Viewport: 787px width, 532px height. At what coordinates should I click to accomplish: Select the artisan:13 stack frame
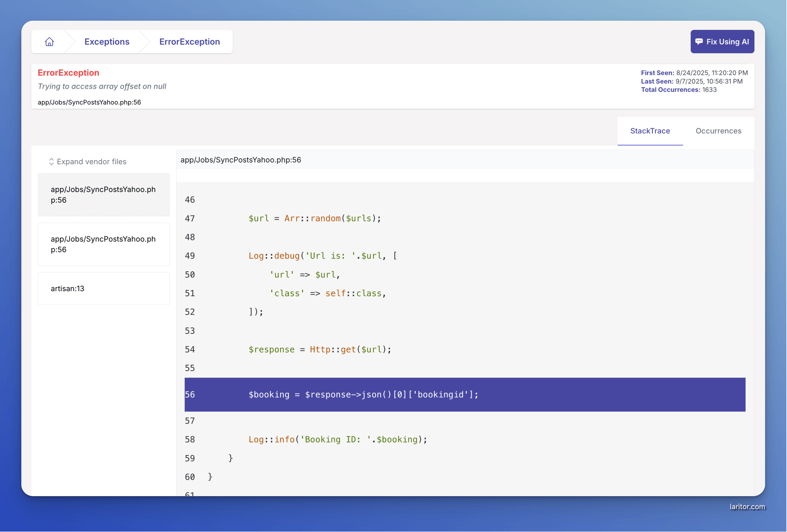click(x=103, y=288)
